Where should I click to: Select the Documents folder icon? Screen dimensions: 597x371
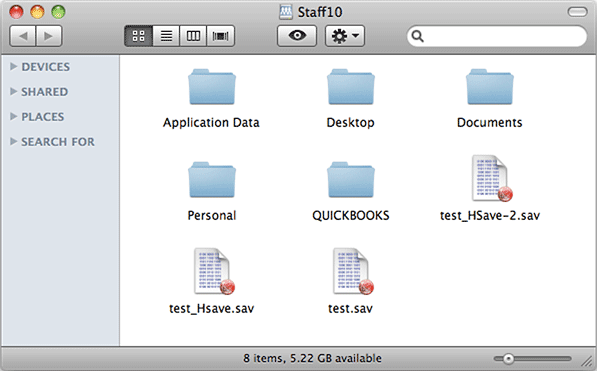(x=490, y=87)
